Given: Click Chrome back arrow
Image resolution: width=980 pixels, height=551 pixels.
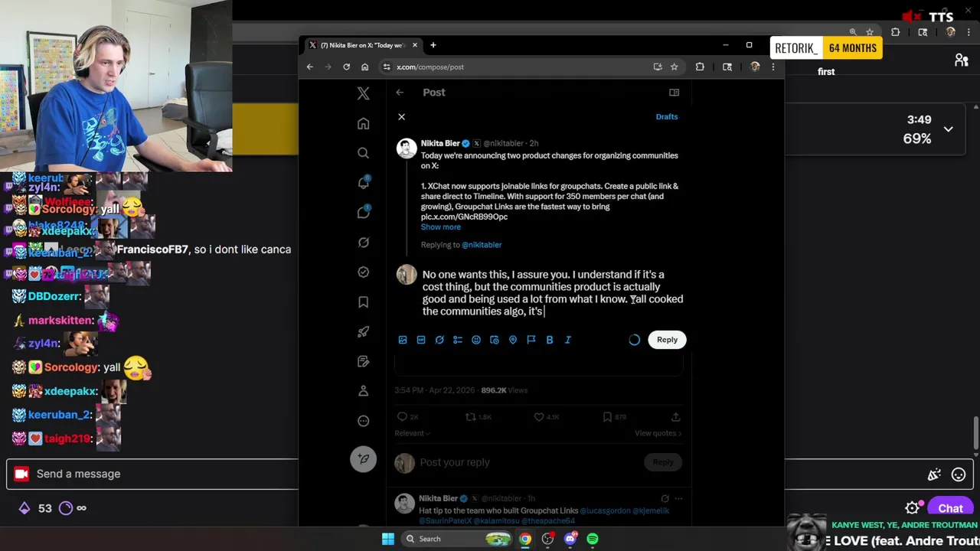Looking at the screenshot, I should pos(309,67).
